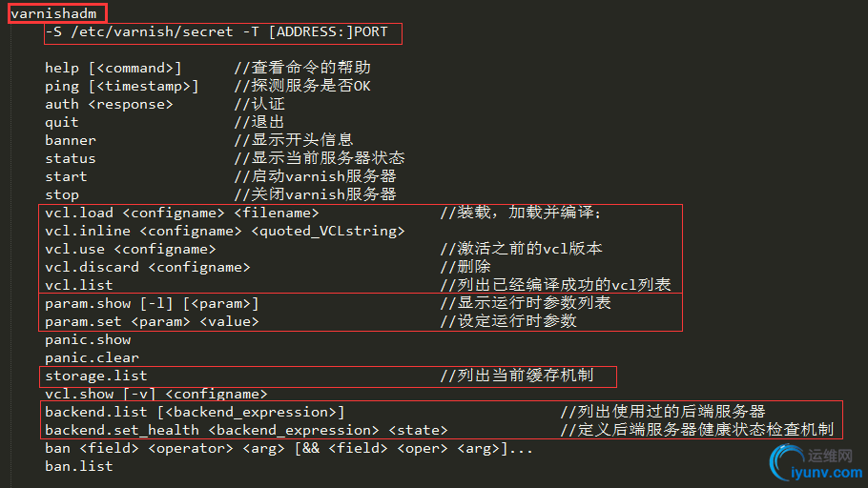Click the ban.list command text

tap(79, 466)
